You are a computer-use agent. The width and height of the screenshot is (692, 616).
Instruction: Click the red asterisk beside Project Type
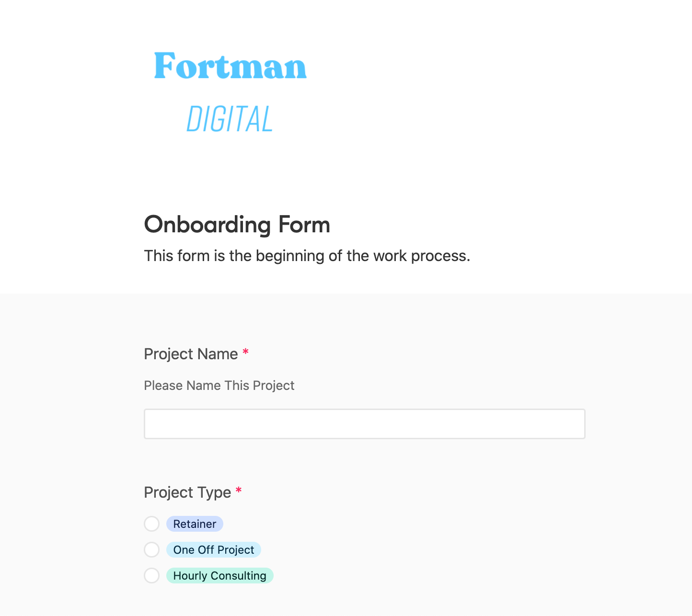coord(239,491)
